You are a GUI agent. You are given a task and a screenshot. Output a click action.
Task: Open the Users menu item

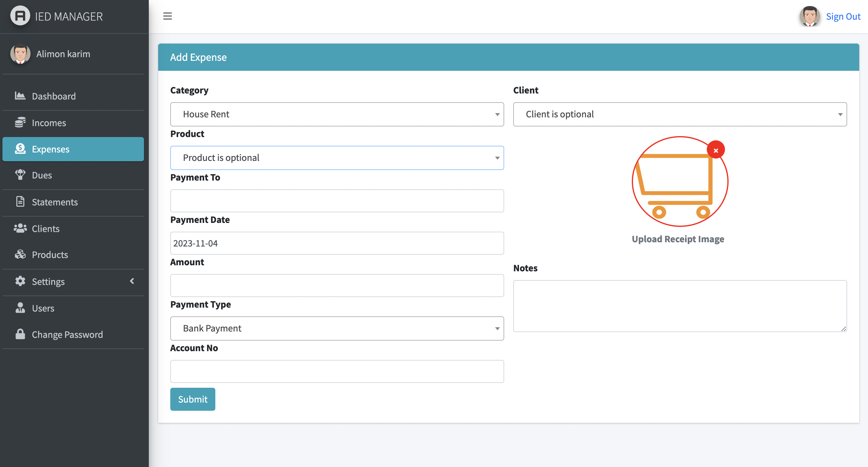pyautogui.click(x=43, y=308)
